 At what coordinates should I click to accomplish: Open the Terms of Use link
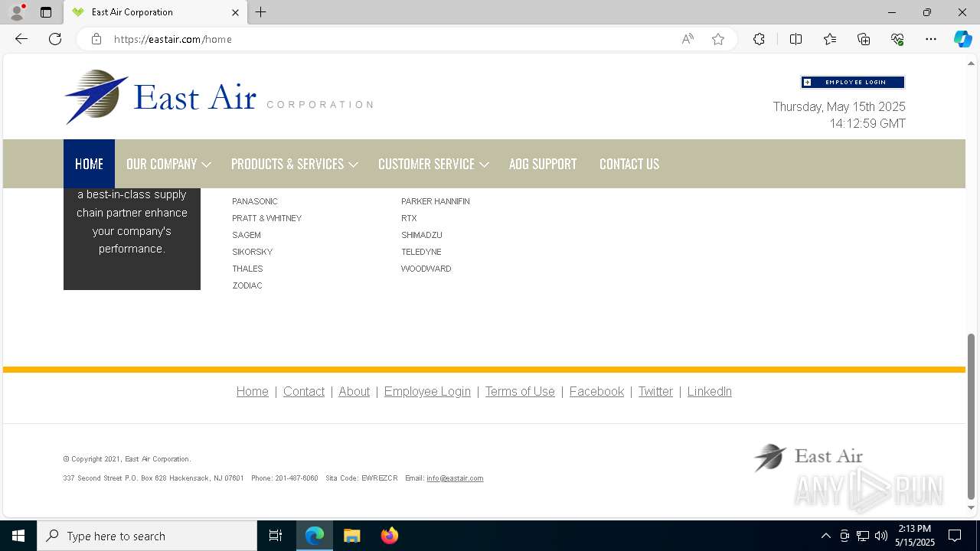520,391
